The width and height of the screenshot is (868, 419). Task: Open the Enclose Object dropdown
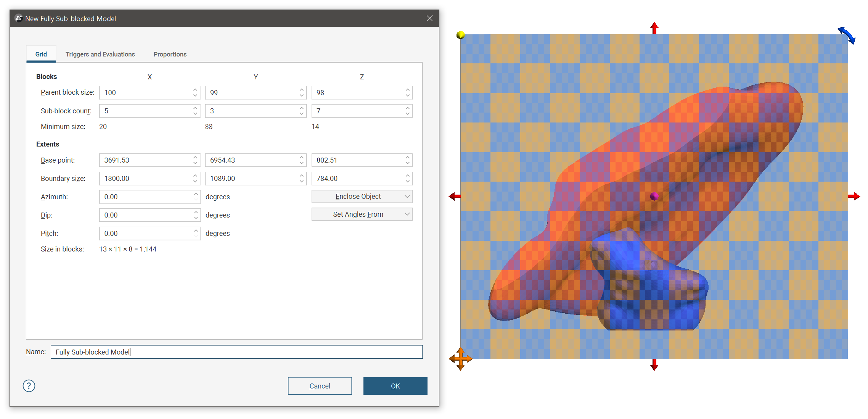click(362, 197)
